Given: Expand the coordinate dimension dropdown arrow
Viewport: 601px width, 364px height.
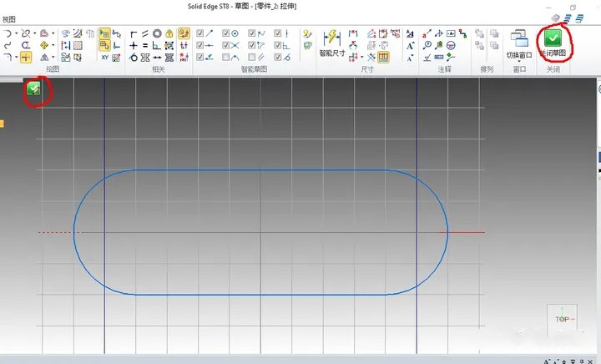Looking at the screenshot, I should coord(361,58).
